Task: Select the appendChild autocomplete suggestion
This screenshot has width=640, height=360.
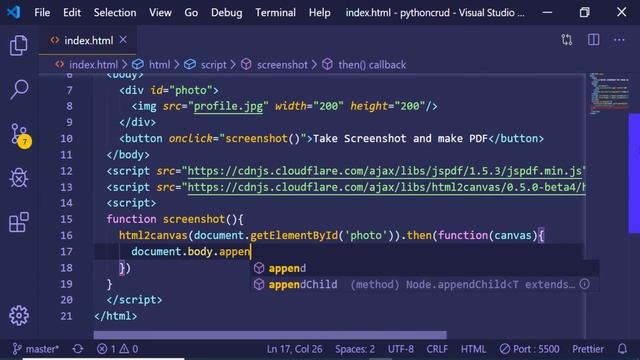Action: tap(424, 284)
